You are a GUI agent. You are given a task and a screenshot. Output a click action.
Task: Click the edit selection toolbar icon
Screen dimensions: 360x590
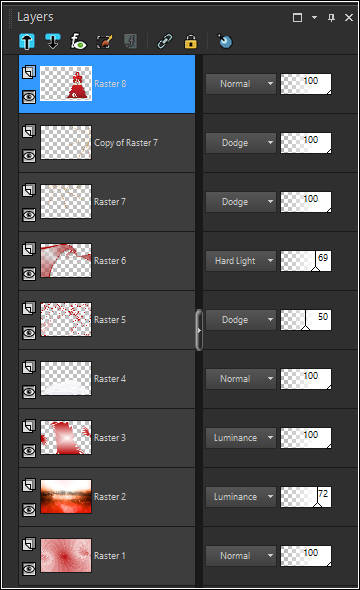pyautogui.click(x=104, y=41)
